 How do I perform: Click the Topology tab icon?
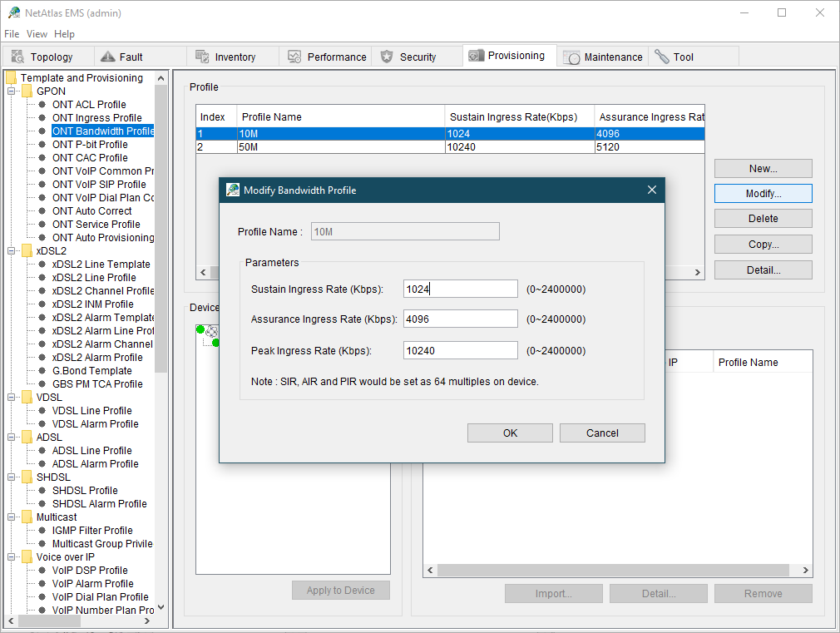click(17, 57)
